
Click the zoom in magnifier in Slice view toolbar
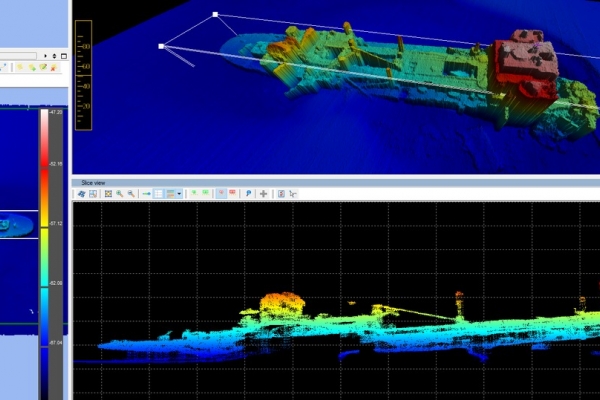pos(120,193)
